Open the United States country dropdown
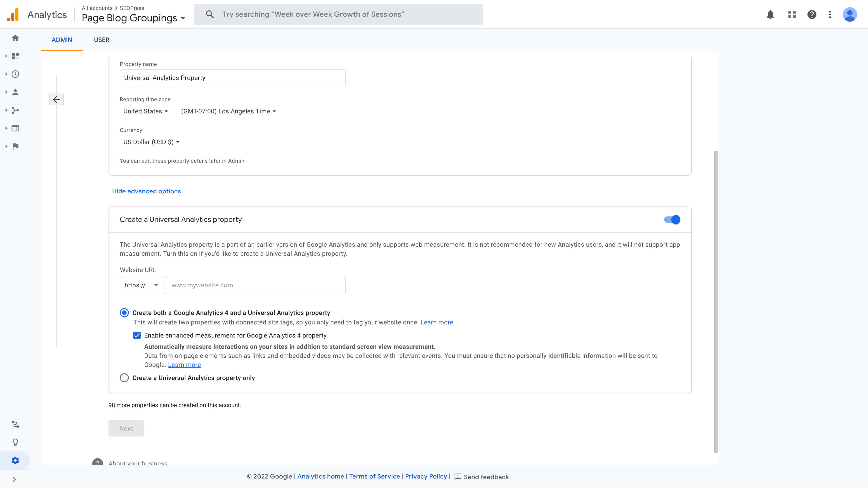Screen dimensions: 868x488 tap(145, 111)
